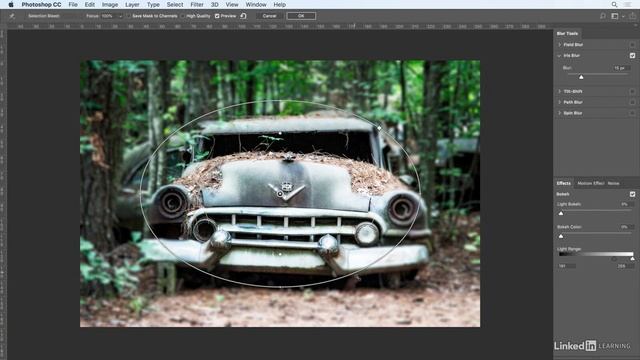640x360 pixels.
Task: Click the roundness handle on the ellipse
Action: [379, 128]
